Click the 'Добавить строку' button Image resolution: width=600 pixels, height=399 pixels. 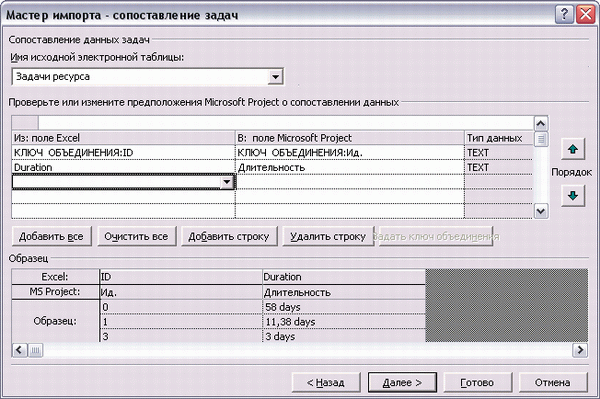[229, 236]
